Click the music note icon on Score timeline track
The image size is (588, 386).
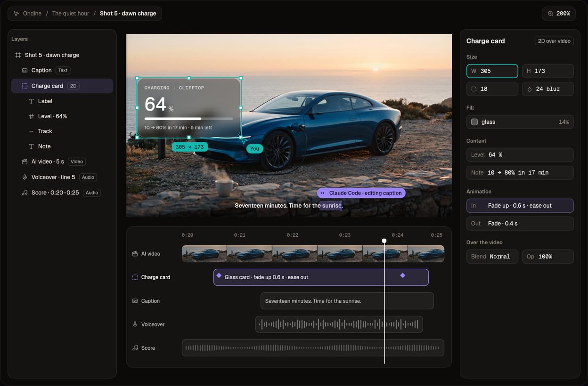[135, 348]
